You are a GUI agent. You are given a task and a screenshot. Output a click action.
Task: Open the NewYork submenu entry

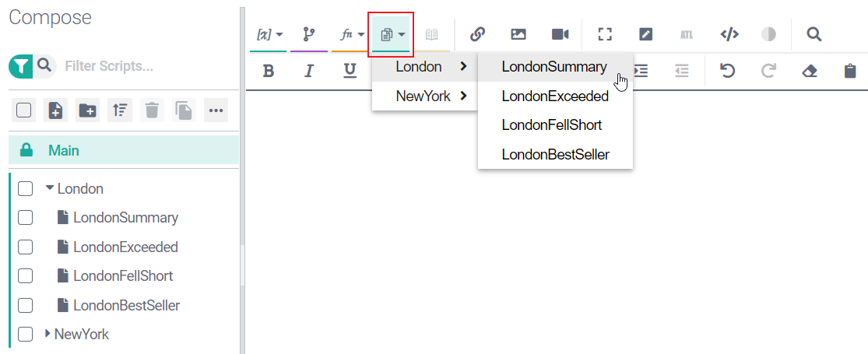pyautogui.click(x=423, y=96)
